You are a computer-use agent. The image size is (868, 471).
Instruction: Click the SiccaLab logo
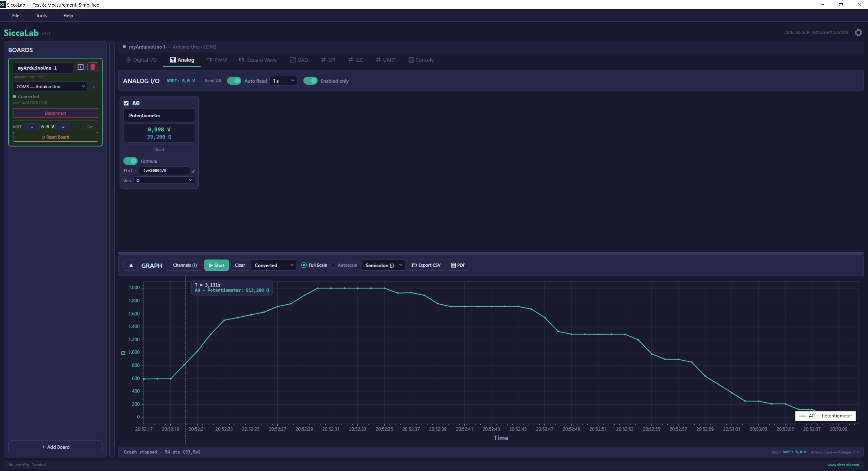21,33
